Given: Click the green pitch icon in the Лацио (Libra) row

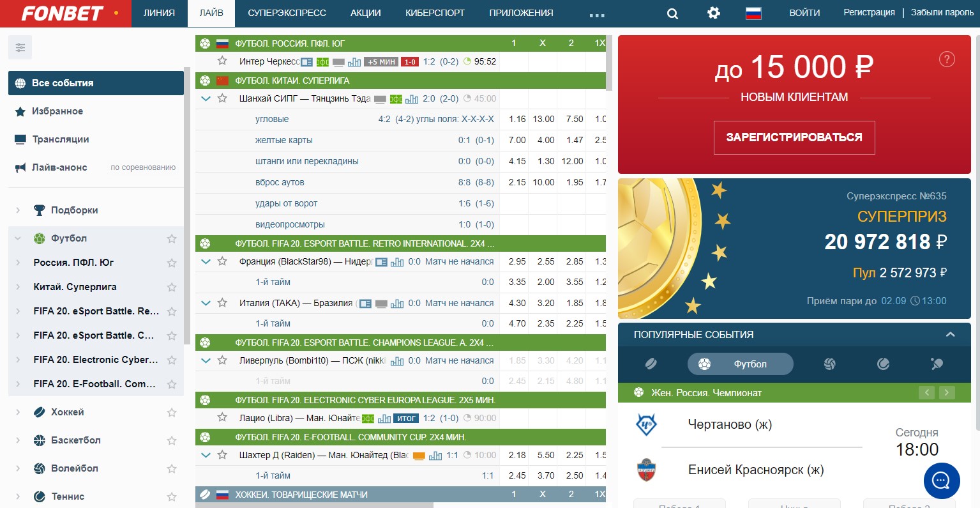Looking at the screenshot, I should click(x=368, y=419).
